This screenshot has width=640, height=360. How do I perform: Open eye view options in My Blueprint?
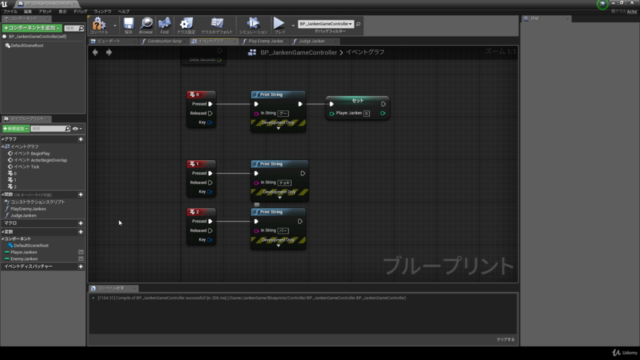tap(77, 129)
